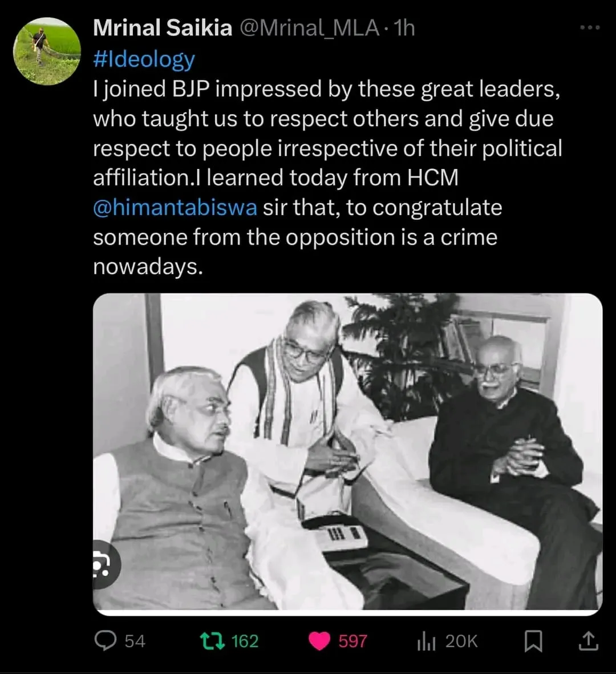Tap the green retweet arrows icon
This screenshot has height=674, width=616.
pos(213,641)
